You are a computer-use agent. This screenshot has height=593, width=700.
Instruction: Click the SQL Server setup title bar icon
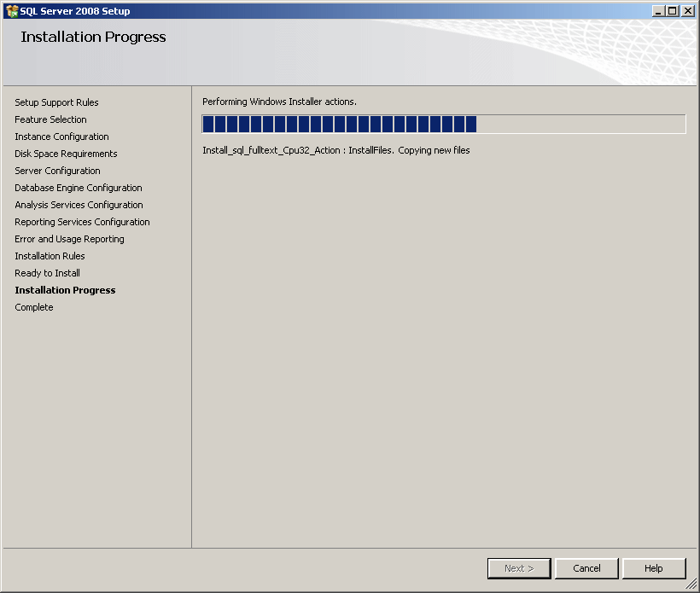click(12, 11)
